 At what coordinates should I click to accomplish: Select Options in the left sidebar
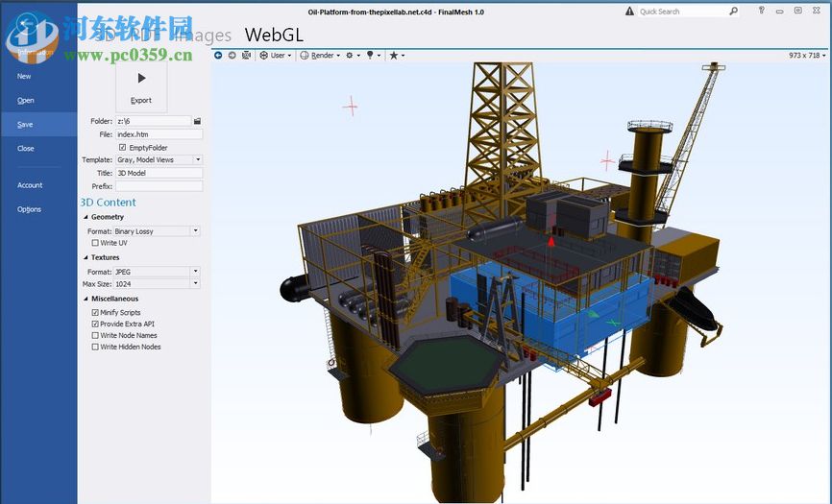pos(29,209)
